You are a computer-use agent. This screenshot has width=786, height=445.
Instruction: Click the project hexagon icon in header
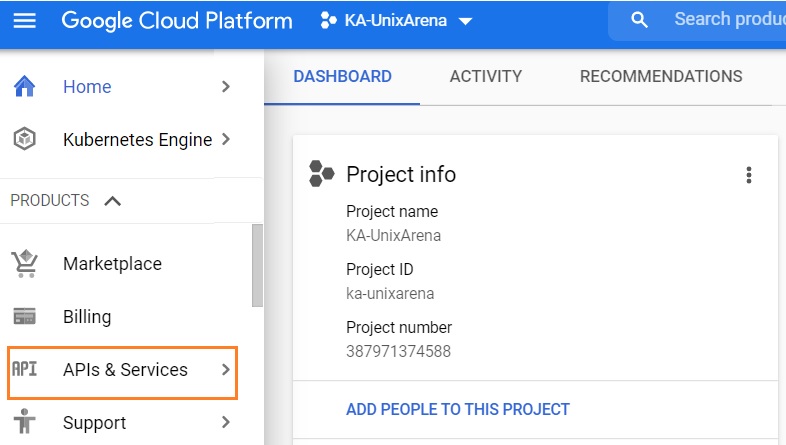pos(328,21)
